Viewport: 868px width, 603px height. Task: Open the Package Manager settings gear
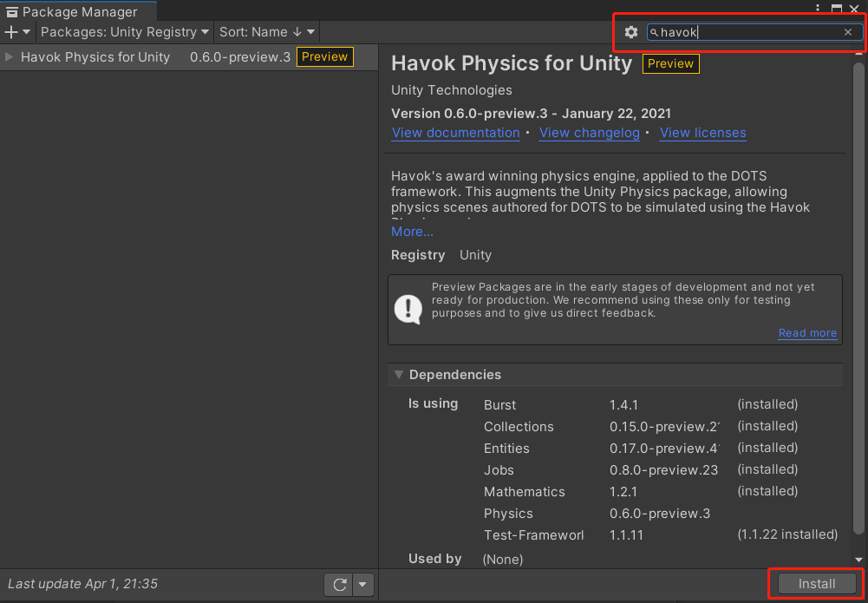point(631,32)
